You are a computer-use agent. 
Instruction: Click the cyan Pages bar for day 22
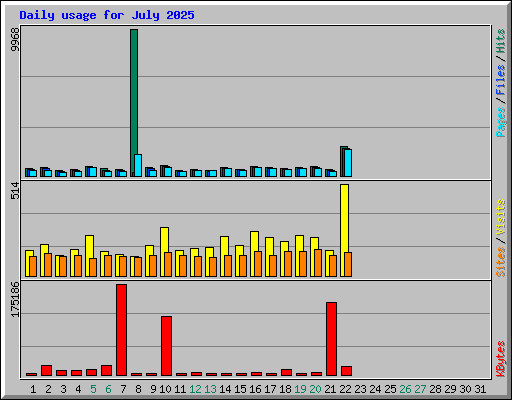click(348, 163)
